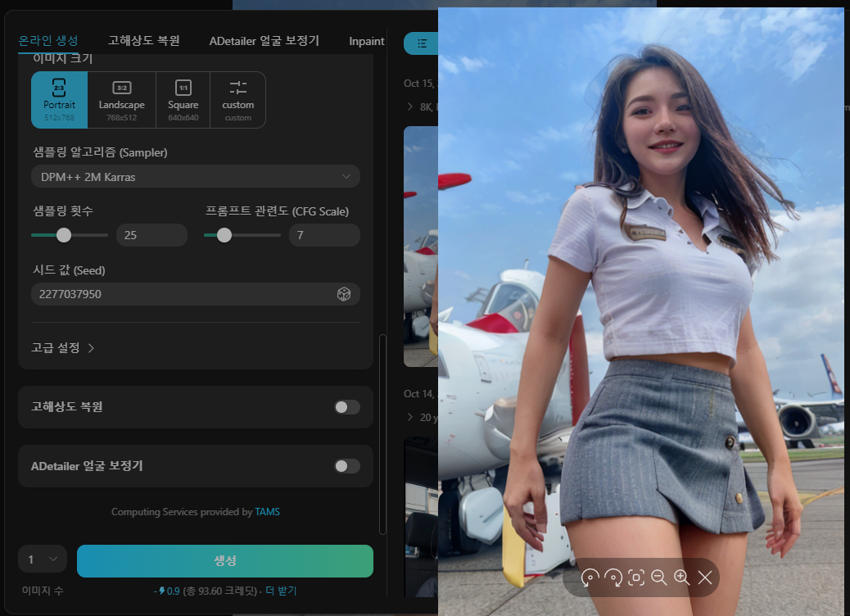This screenshot has height=616, width=850.
Task: Select the Square 640x640 size option
Action: [x=183, y=100]
